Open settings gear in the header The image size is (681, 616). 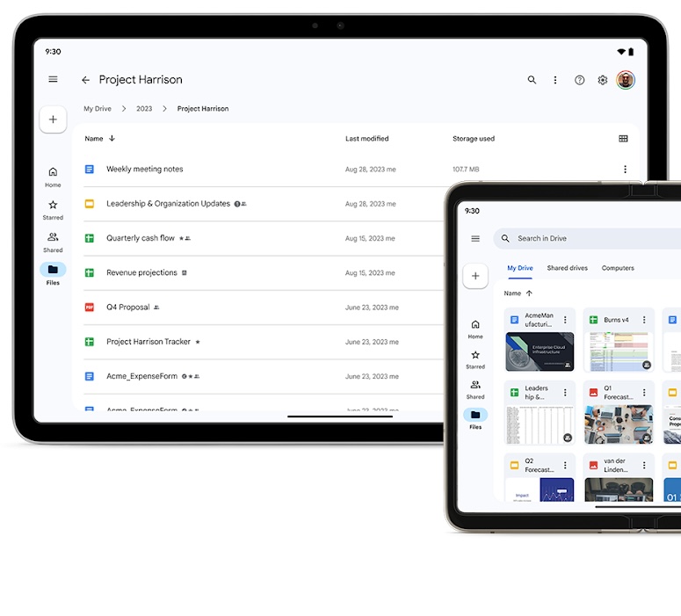[x=603, y=80]
